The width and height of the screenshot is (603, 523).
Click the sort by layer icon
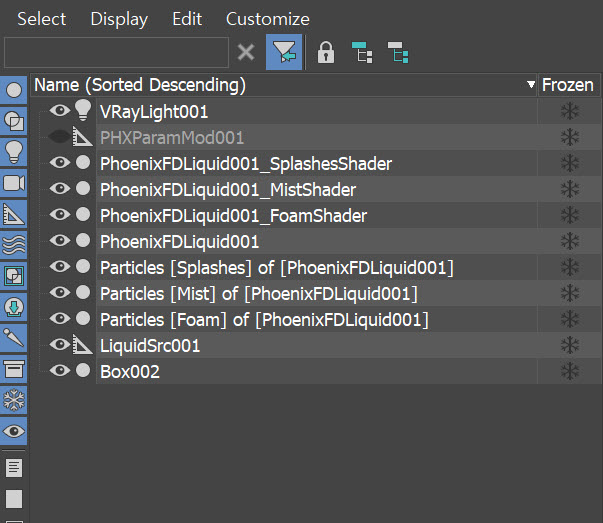[398, 52]
